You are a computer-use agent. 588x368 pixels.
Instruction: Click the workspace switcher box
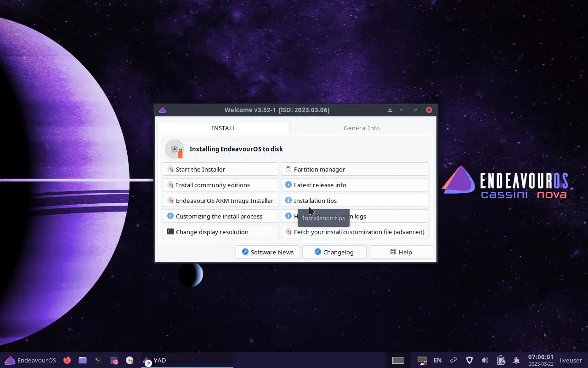pos(398,360)
